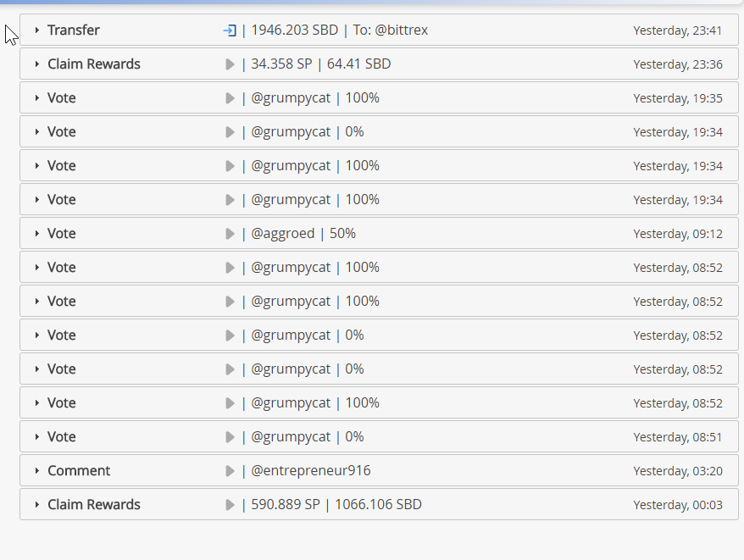Image resolution: width=744 pixels, height=560 pixels.
Task: Click the arrow icon beside 590.889 SP
Action: click(x=230, y=505)
